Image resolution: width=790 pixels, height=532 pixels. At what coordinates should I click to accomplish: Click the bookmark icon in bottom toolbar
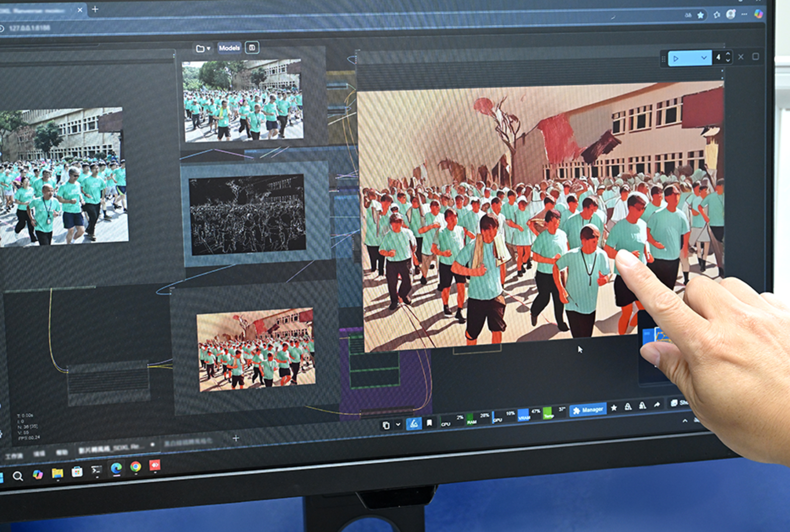tap(430, 423)
